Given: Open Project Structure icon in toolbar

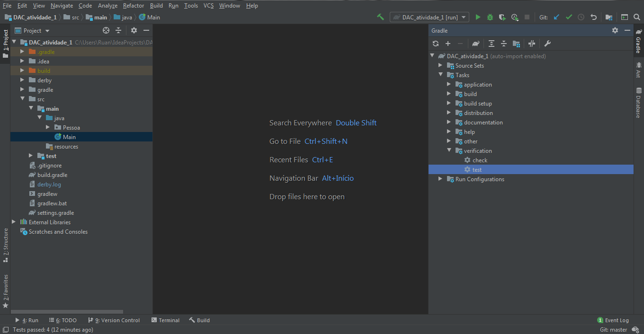Looking at the screenshot, I should point(609,17).
